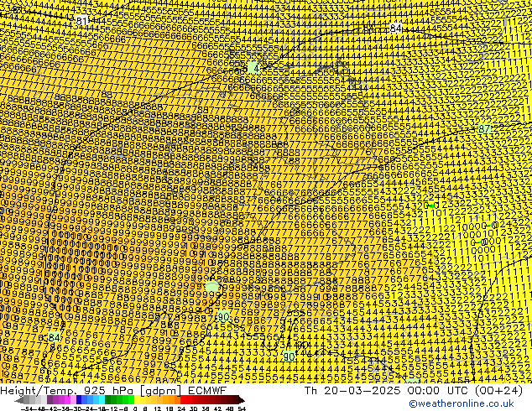Click the small green marker on the map
This screenshot has width=532, height=411.
click(431, 205)
